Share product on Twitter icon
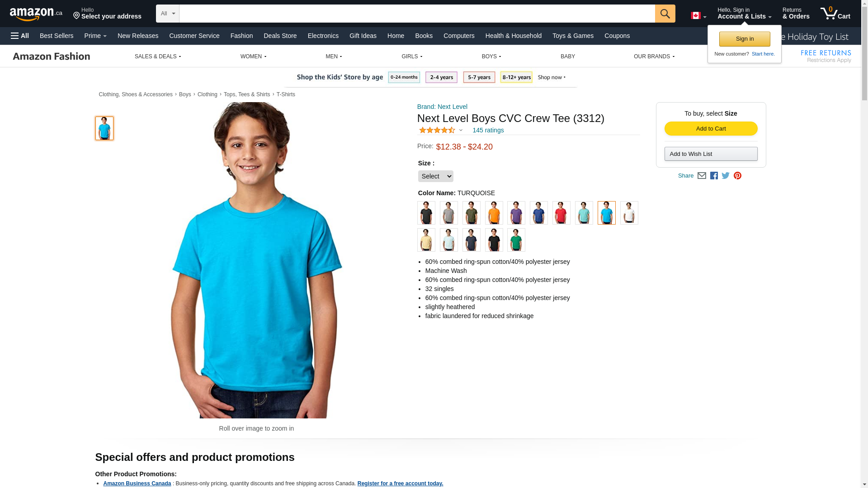Screen dimensions: 868x488 (726, 176)
